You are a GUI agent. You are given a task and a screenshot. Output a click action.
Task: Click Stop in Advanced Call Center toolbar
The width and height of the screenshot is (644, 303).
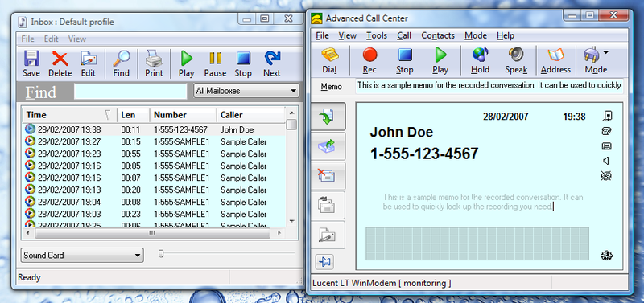[405, 61]
